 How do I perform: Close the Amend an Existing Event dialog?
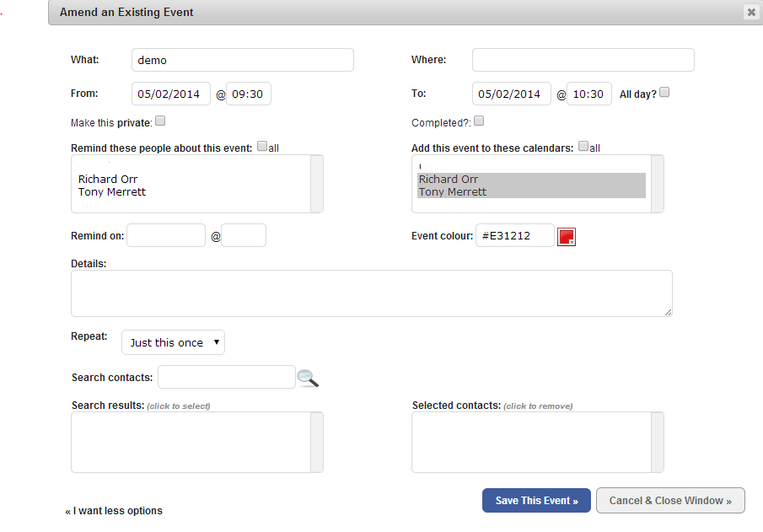[x=751, y=12]
